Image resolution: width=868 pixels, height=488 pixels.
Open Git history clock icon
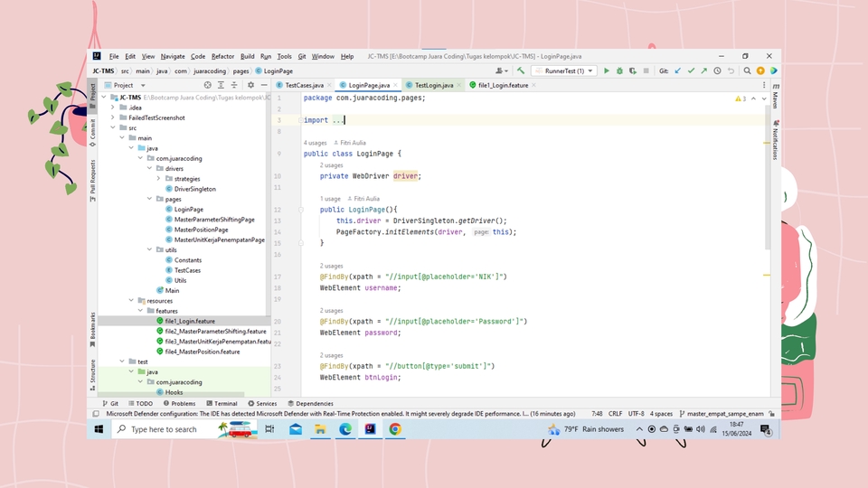pyautogui.click(x=718, y=70)
